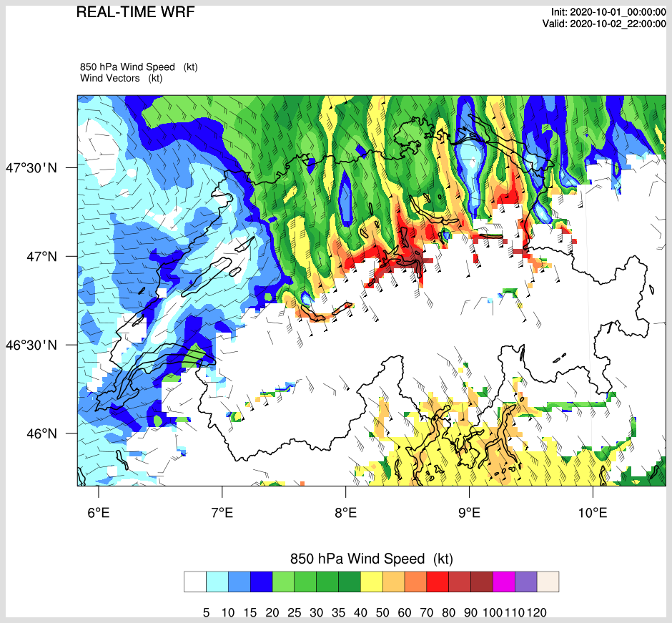Select the Valid: 2020-10-02_22:00:00 timestamp

(604, 24)
